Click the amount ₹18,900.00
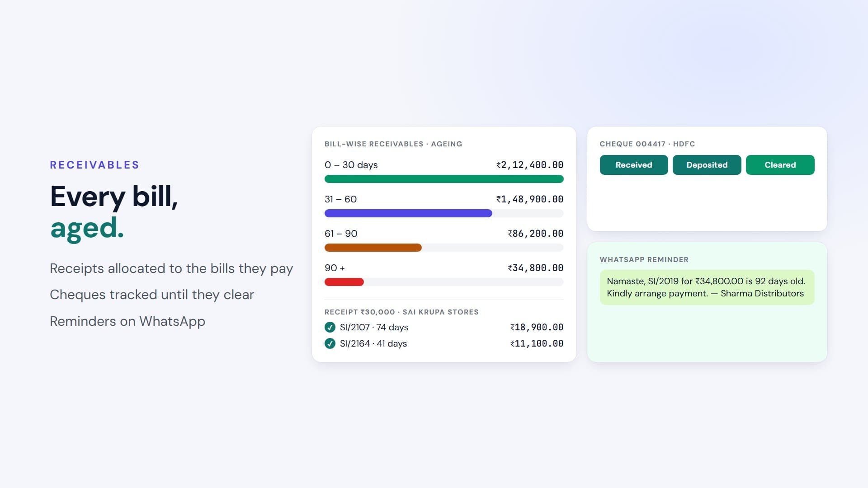Screen dimensions: 868x488 coord(537,327)
